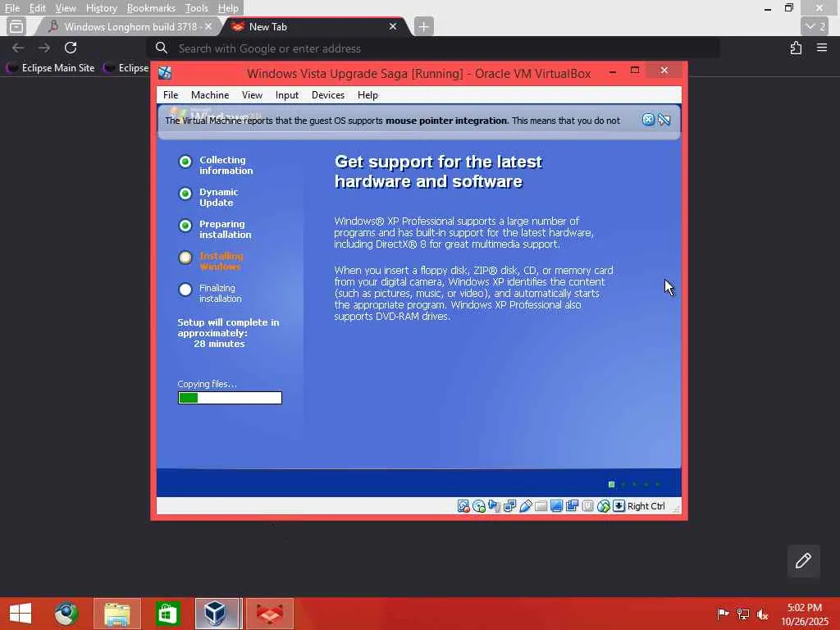This screenshot has width=840, height=630.
Task: Click the keyboard capture arrow icon
Action: click(x=619, y=506)
